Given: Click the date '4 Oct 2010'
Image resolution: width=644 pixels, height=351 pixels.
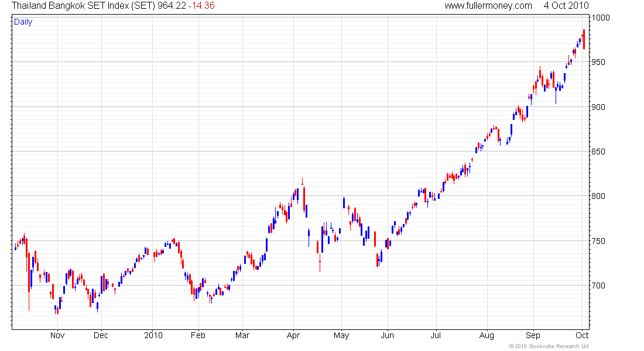Looking at the screenshot, I should (566, 6).
